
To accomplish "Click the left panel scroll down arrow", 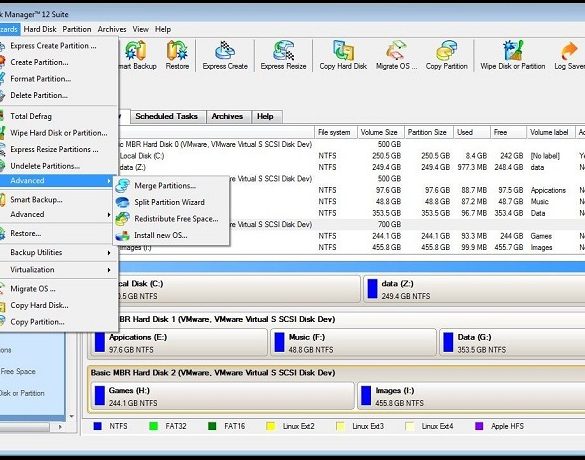I will 71,416.
